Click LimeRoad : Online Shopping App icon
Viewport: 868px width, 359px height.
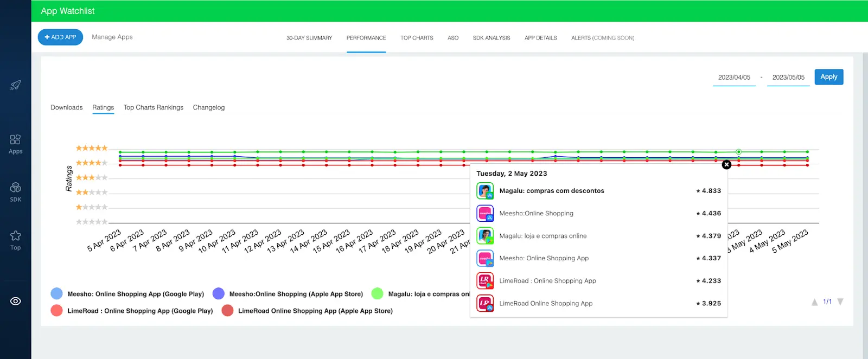pos(485,281)
